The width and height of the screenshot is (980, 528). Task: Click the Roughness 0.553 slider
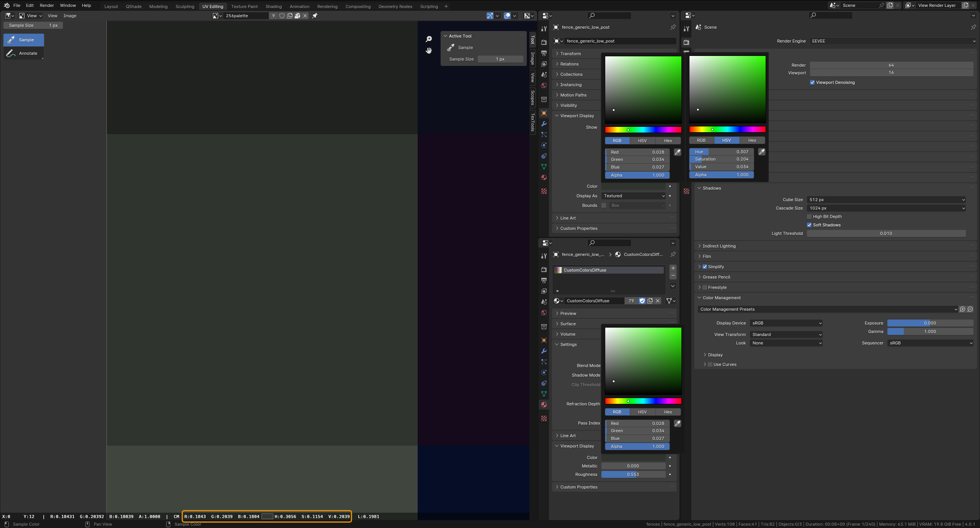(633, 474)
